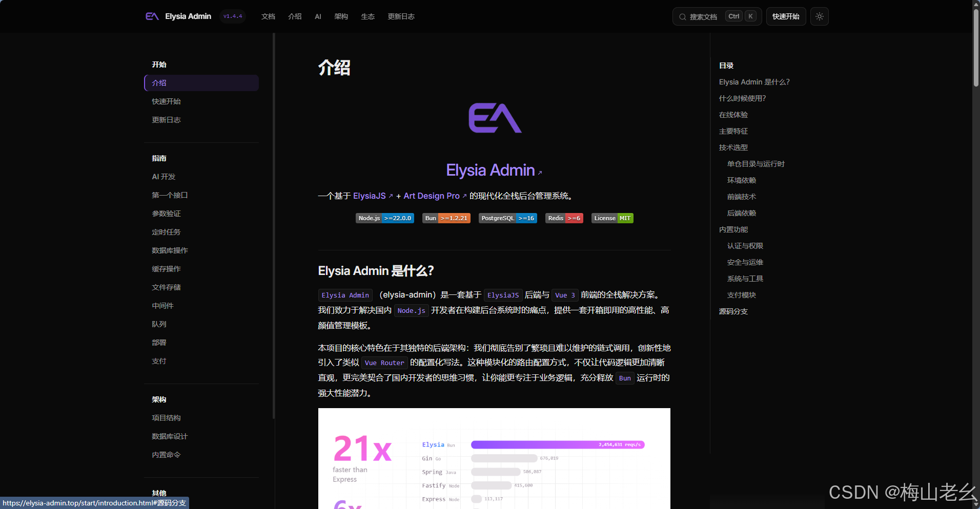Open the 文档 nav menu
This screenshot has height=509, width=980.
pos(268,16)
